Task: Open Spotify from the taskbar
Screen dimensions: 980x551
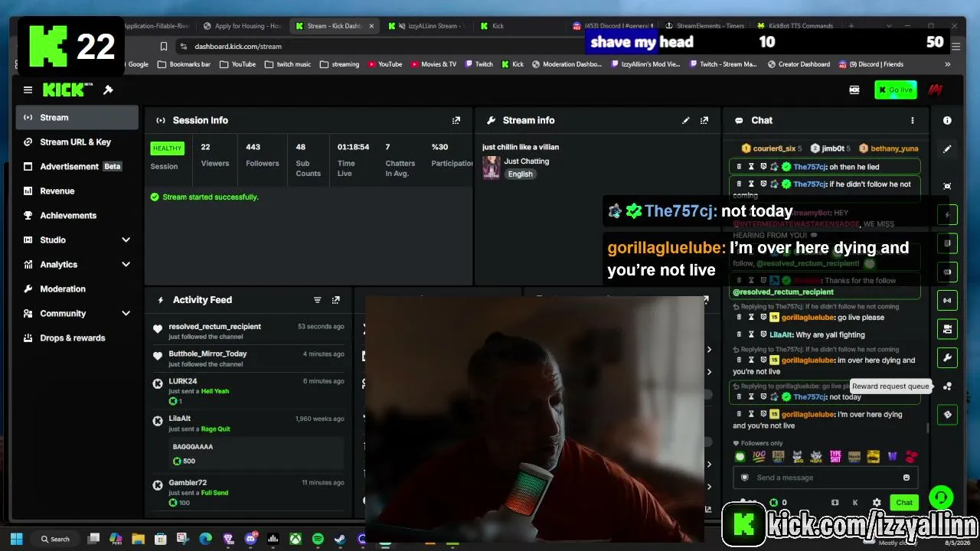Action: coord(318,540)
